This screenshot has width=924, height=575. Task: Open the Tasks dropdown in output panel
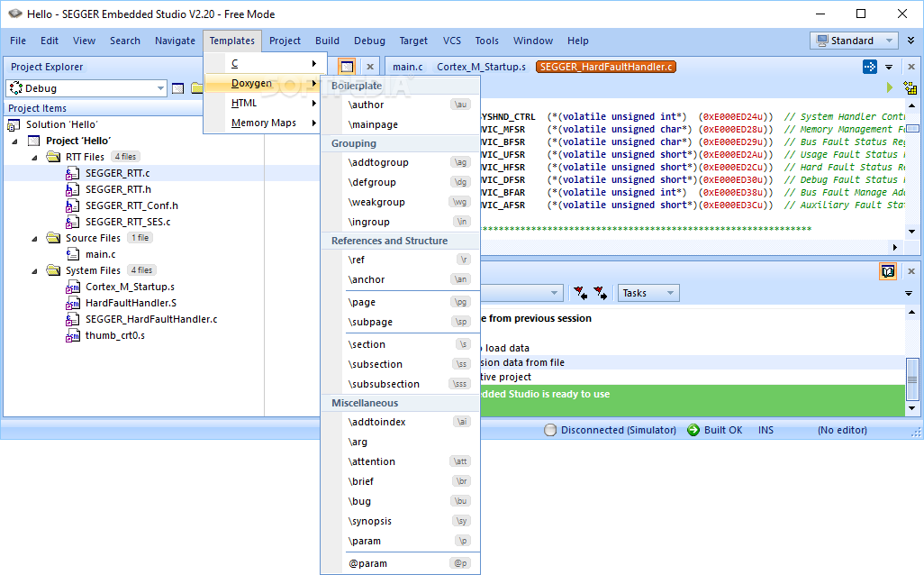coord(670,293)
